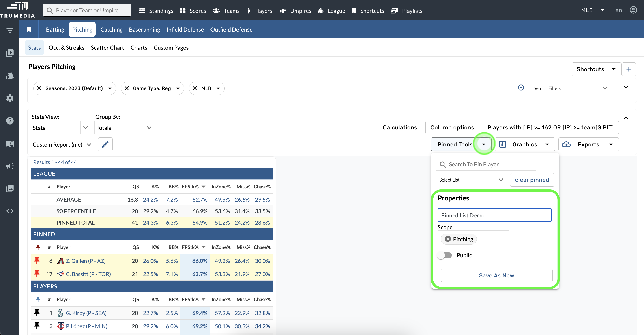Click the pencil edit report icon
Screen dimensions: 644x335
click(x=105, y=144)
